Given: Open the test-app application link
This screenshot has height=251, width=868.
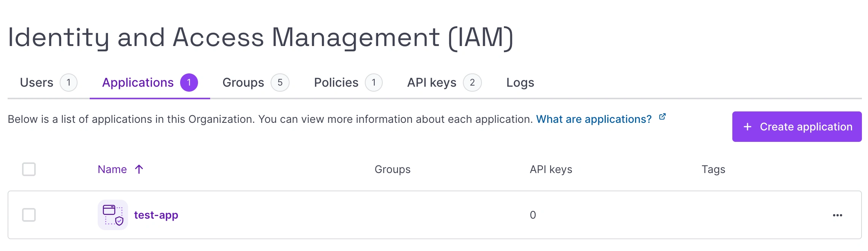Looking at the screenshot, I should 156,215.
